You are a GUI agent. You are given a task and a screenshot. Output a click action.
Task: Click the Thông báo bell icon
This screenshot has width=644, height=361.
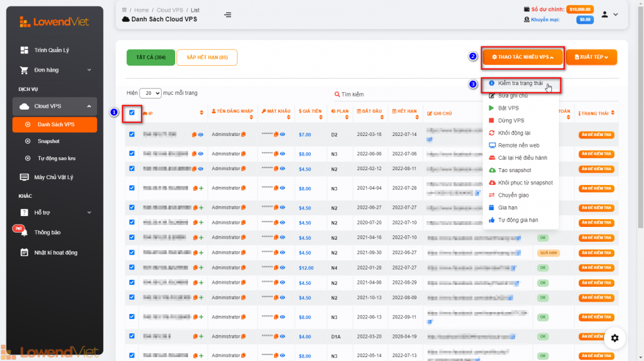[24, 233]
